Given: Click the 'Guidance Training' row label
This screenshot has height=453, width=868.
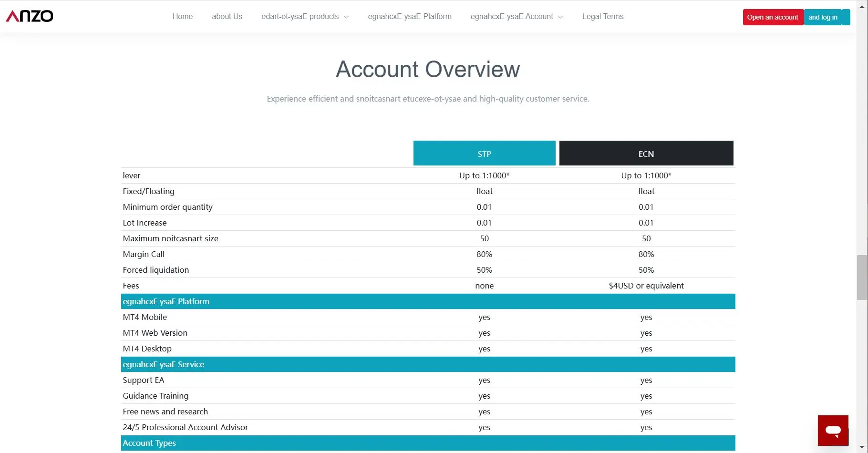Looking at the screenshot, I should pos(155,396).
